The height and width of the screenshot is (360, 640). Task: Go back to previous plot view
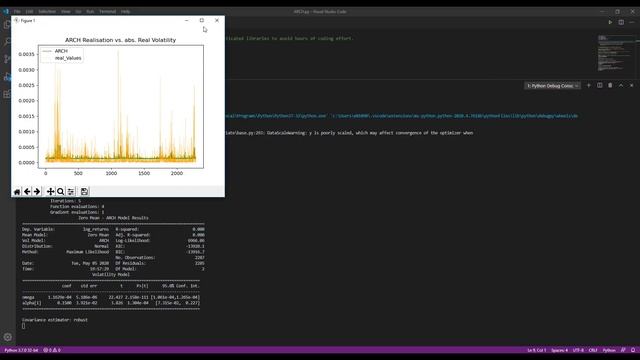tap(27, 191)
